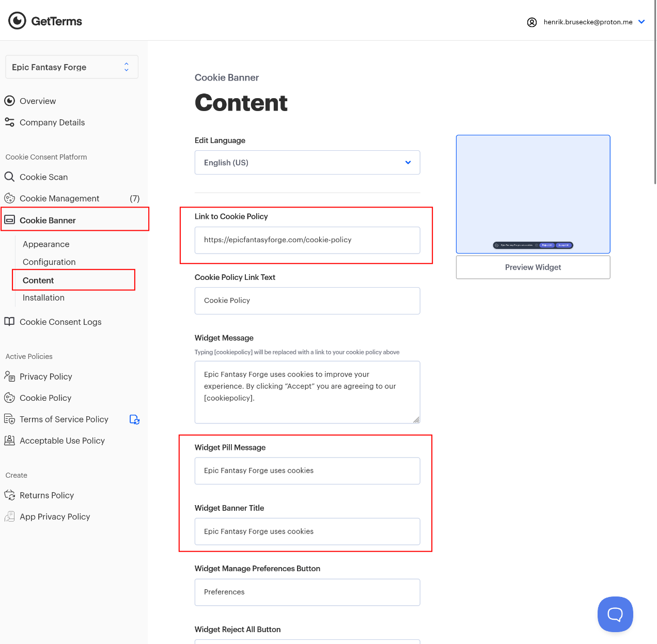The width and height of the screenshot is (657, 644).
Task: Click the user account avatar icon
Action: tap(532, 22)
